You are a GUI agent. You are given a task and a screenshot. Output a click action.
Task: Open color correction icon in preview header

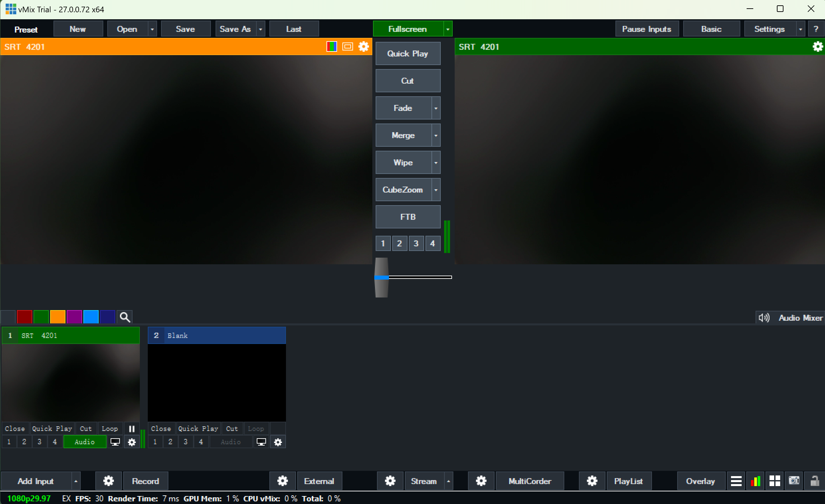pyautogui.click(x=331, y=46)
